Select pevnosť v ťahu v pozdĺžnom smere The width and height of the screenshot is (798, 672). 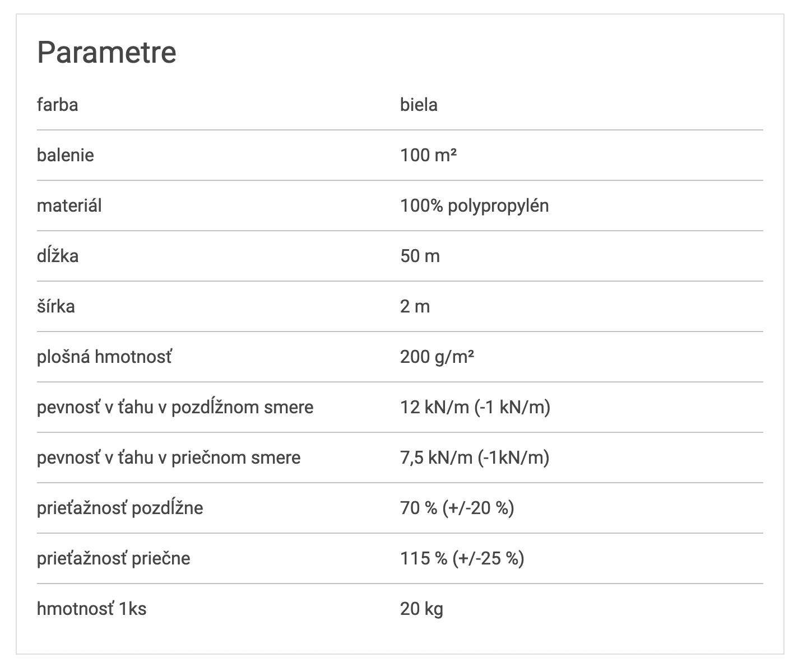pyautogui.click(x=175, y=407)
